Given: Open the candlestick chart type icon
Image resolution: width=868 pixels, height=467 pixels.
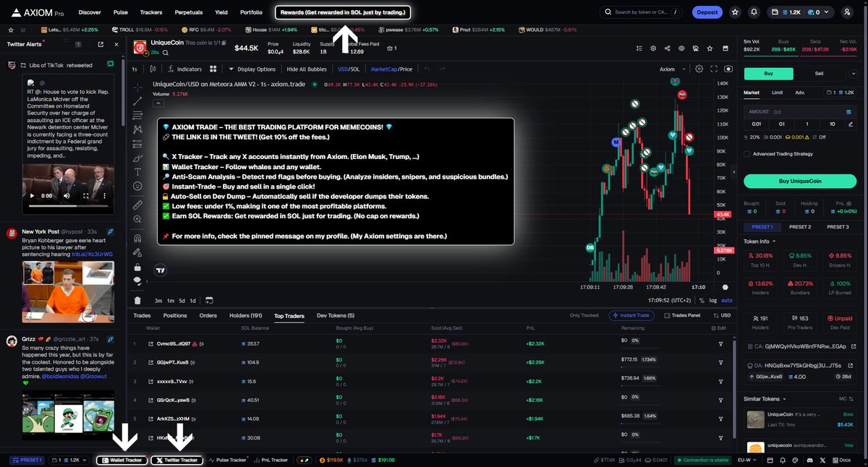Looking at the screenshot, I should (x=153, y=69).
